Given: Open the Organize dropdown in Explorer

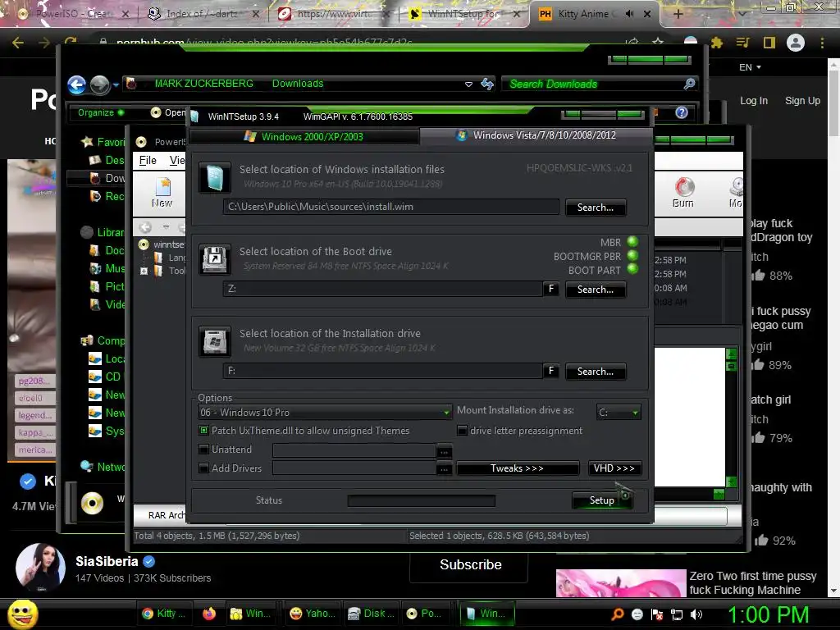Looking at the screenshot, I should [101, 112].
